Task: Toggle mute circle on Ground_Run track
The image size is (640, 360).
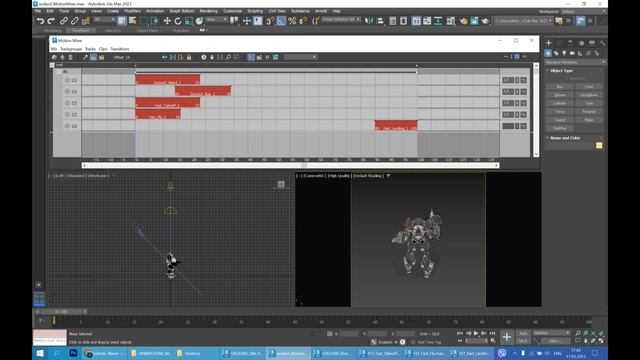Action: (x=67, y=92)
